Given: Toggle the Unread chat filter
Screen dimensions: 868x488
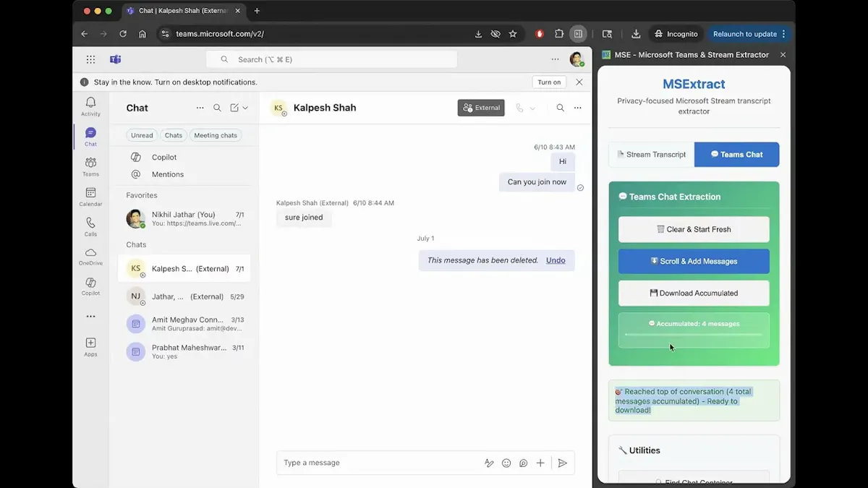Looking at the screenshot, I should [x=142, y=135].
